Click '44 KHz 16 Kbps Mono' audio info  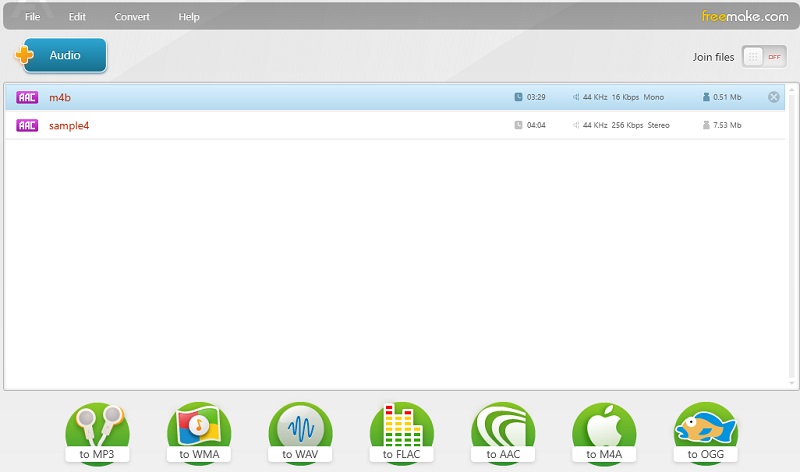click(x=623, y=97)
